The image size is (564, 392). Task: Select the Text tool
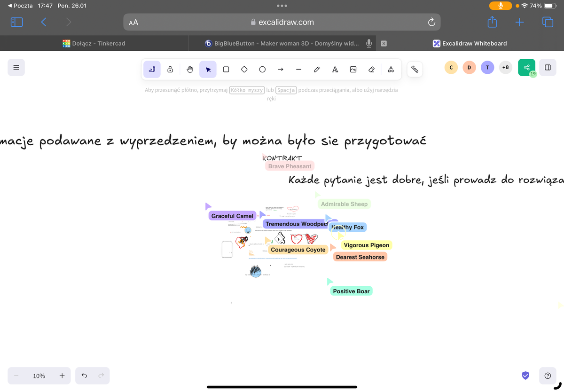335,69
